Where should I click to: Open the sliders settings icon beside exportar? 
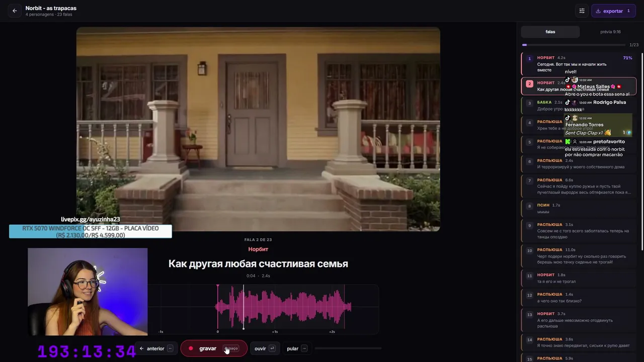(x=582, y=11)
